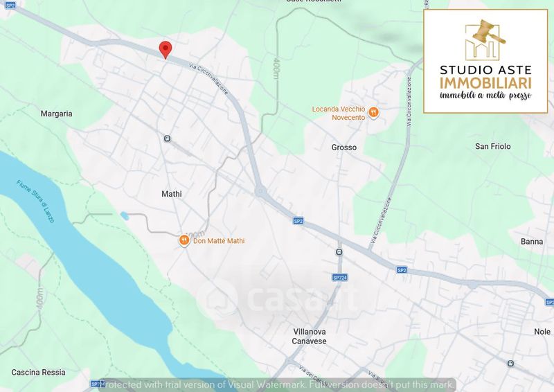Click the SP2 shield at top-left corner
Image resolution: width=554 pixels, height=392 pixels.
coord(10,6)
